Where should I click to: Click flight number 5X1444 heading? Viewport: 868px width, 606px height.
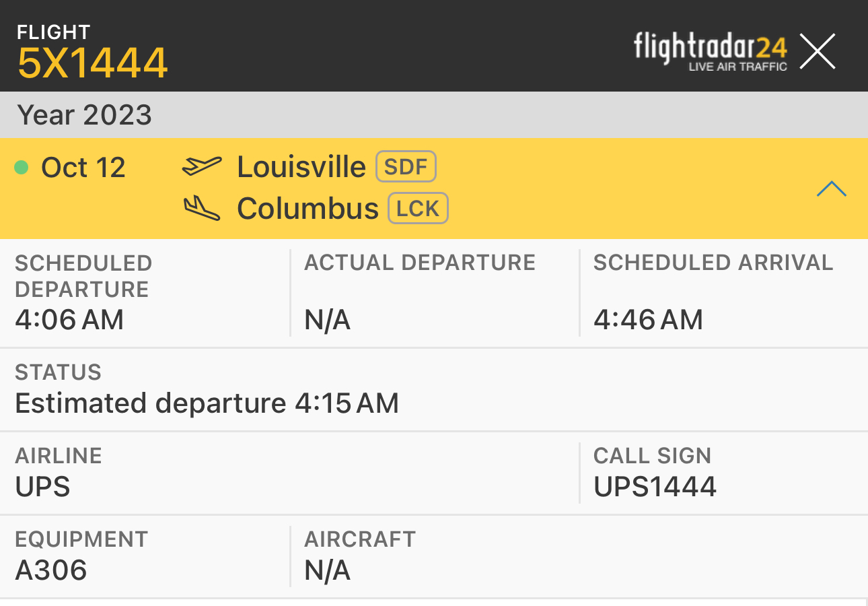[x=92, y=63]
